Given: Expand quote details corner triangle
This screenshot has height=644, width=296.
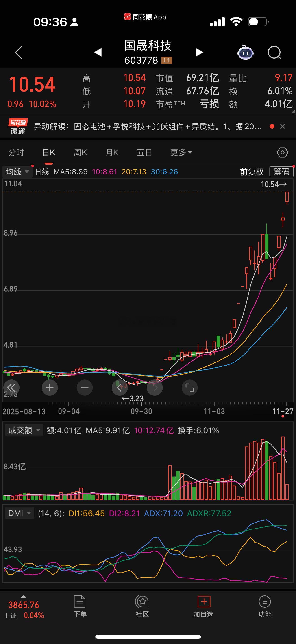Looking at the screenshot, I should tap(293, 112).
